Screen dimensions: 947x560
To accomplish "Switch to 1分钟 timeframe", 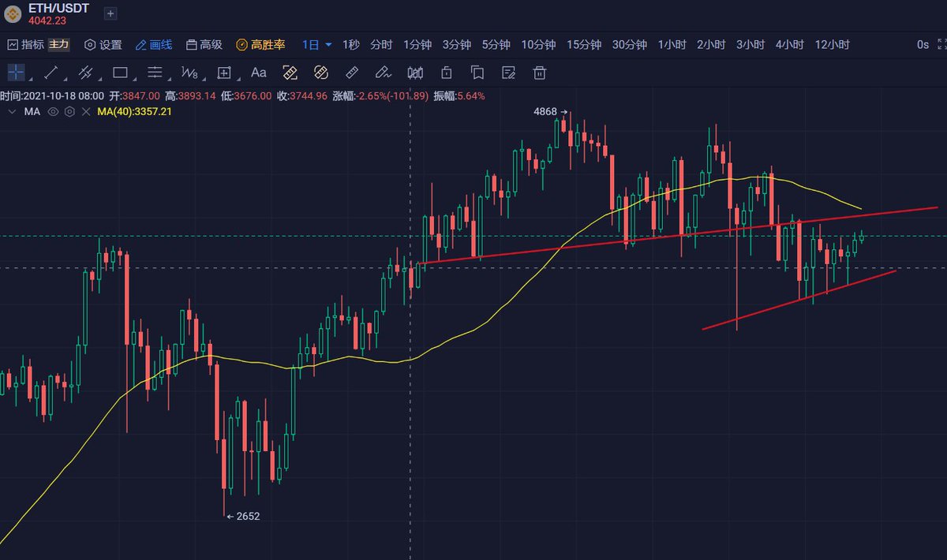I will (x=417, y=45).
